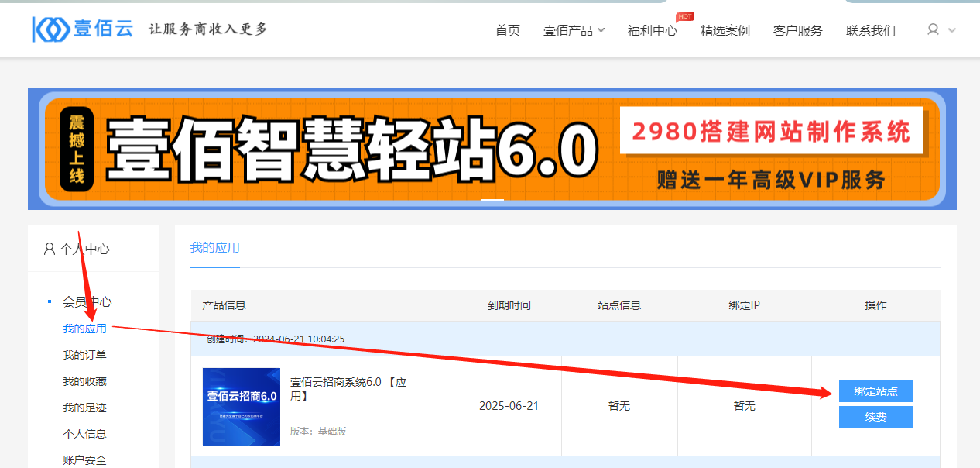Open 精选案例 in the navigation

[x=725, y=31]
